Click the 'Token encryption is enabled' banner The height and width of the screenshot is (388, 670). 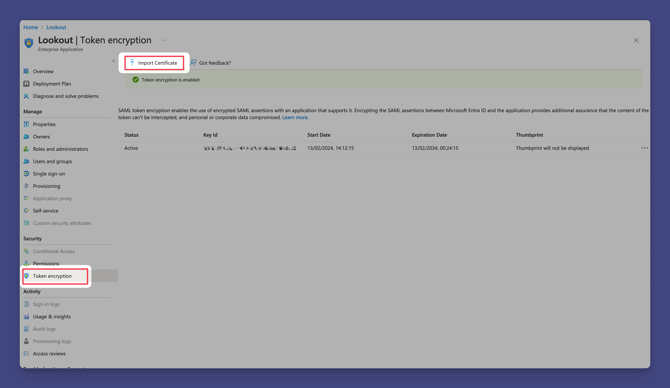point(384,80)
